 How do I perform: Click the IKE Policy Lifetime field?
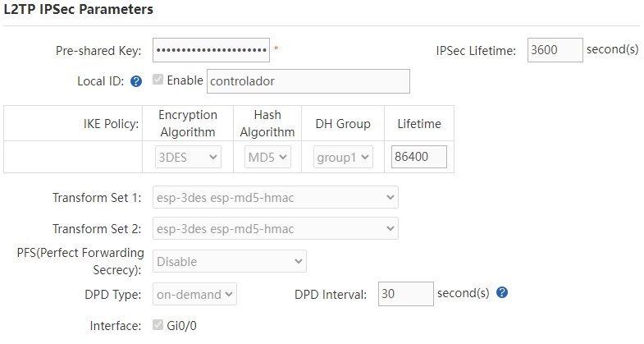point(419,157)
